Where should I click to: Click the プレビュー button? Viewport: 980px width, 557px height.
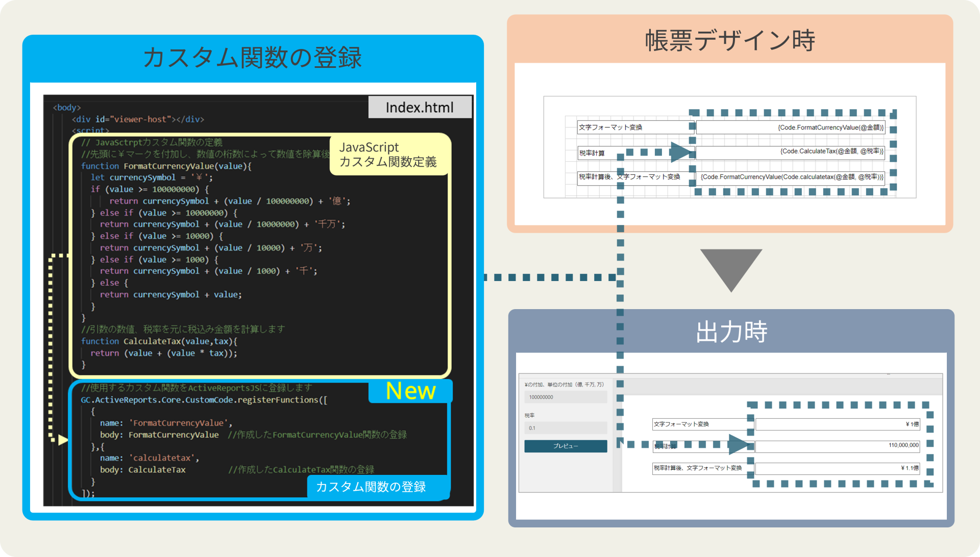(x=566, y=446)
